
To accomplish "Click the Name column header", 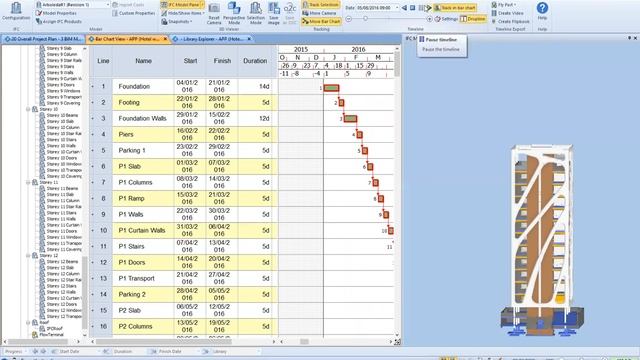I will click(x=143, y=61).
